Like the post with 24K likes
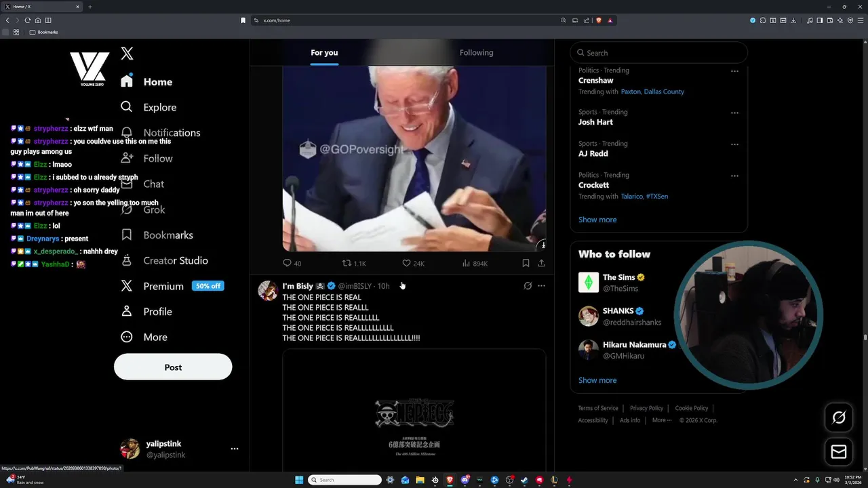Viewport: 868px width, 488px height. click(x=413, y=263)
